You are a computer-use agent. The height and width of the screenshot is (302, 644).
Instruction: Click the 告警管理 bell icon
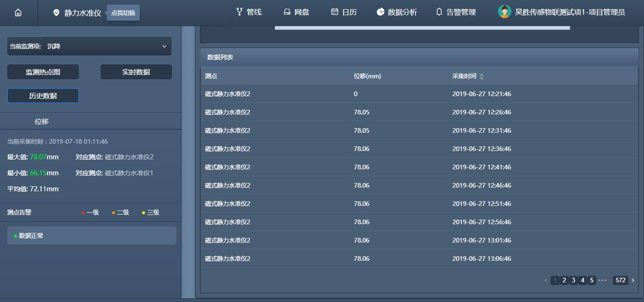(439, 12)
